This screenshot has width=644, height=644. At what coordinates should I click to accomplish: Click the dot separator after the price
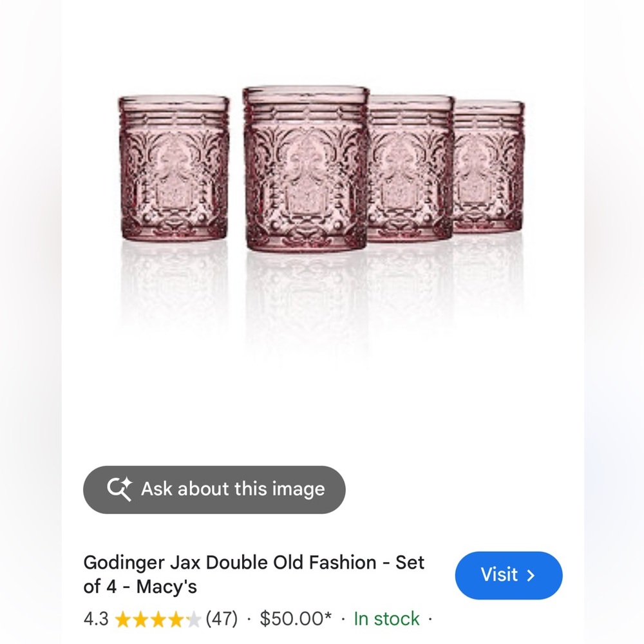[x=343, y=620]
